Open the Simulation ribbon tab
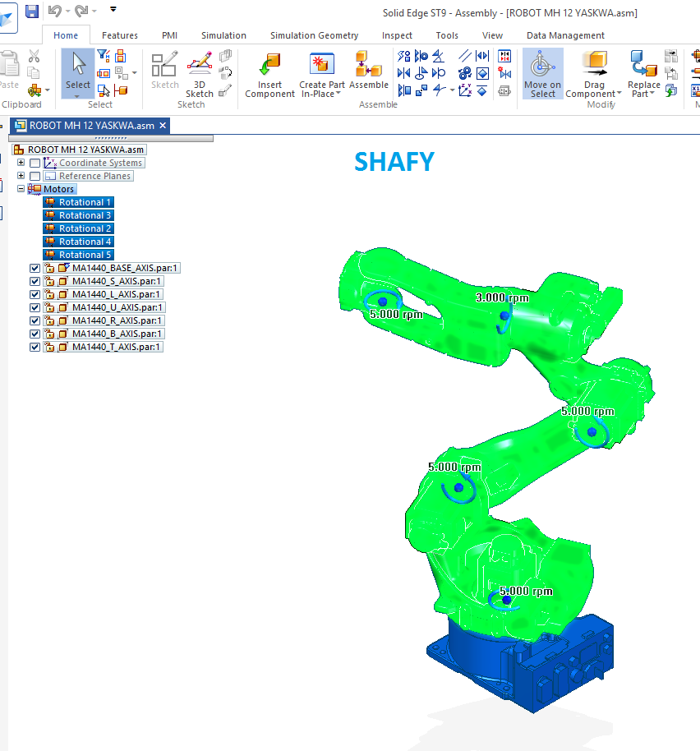Screen dimensions: 700x751 coord(223,35)
